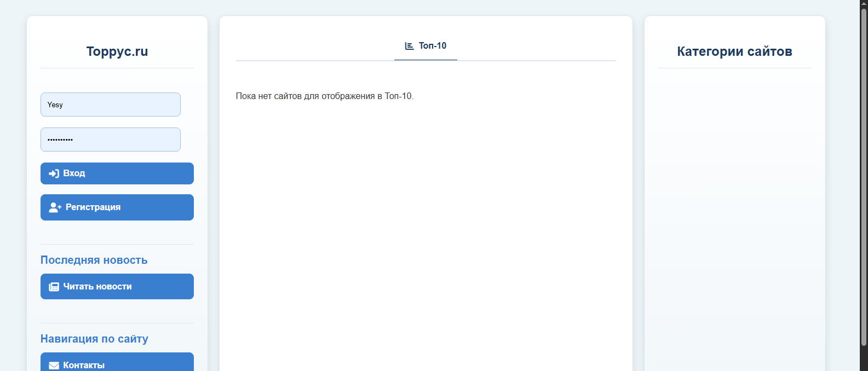
Task: Click the scrollbar track below the thumb
Action: pyautogui.click(x=864, y=358)
